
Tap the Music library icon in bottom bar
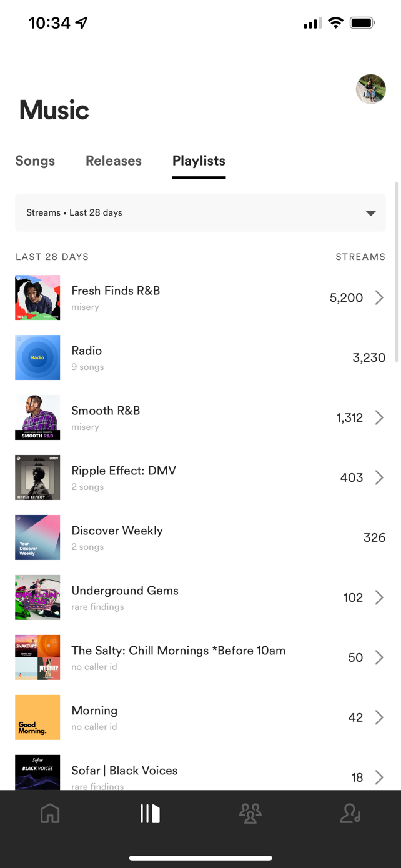[150, 813]
